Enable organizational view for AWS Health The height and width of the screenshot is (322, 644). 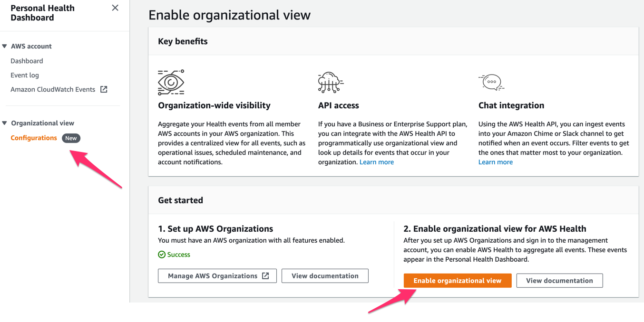tap(457, 280)
